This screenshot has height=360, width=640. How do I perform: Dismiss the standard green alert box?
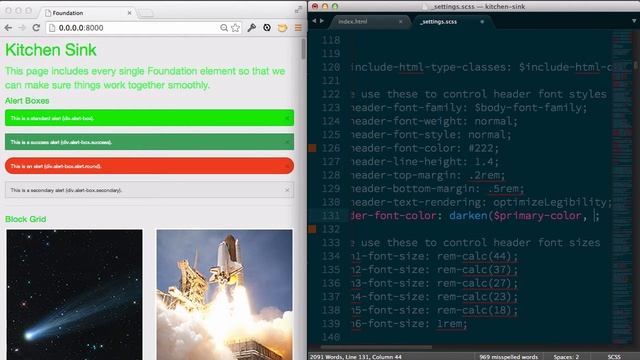pyautogui.click(x=287, y=118)
